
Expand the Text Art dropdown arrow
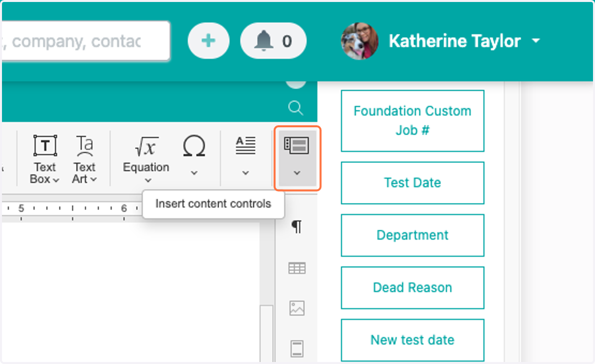pos(94,180)
